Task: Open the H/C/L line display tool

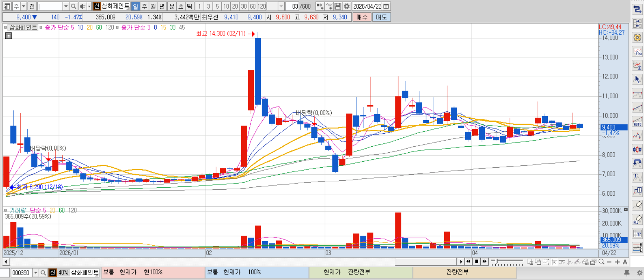Action: 637,247
